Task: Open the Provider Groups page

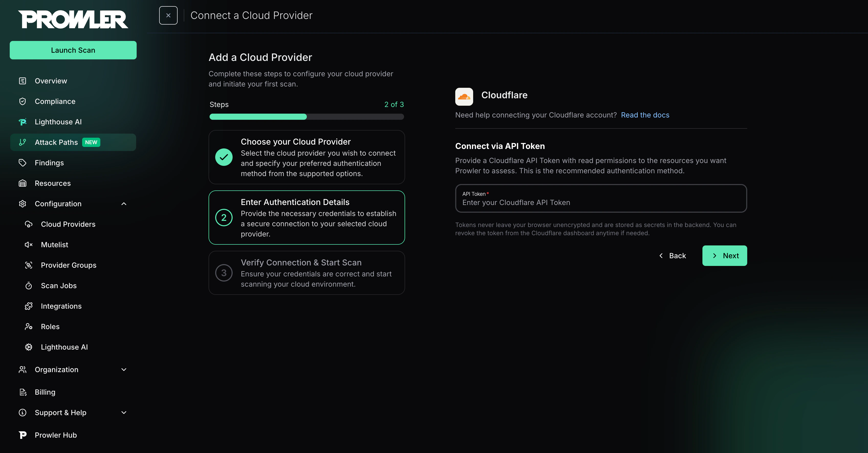Action: point(68,265)
